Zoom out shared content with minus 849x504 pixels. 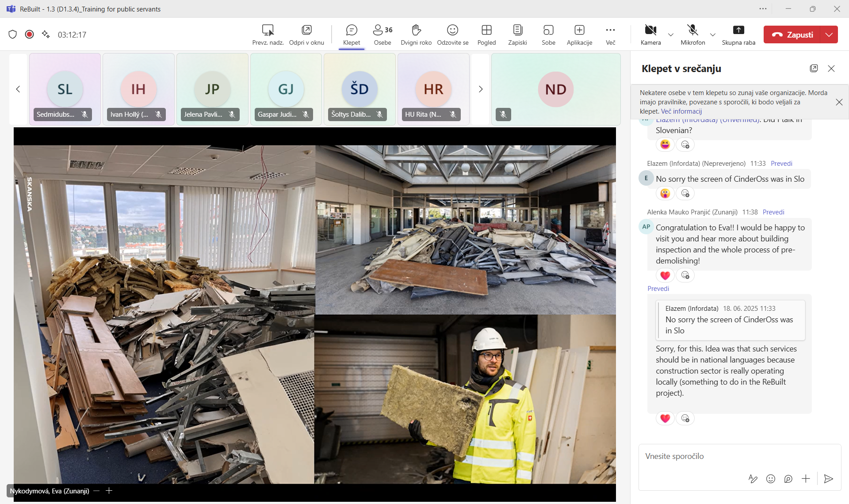(96, 491)
